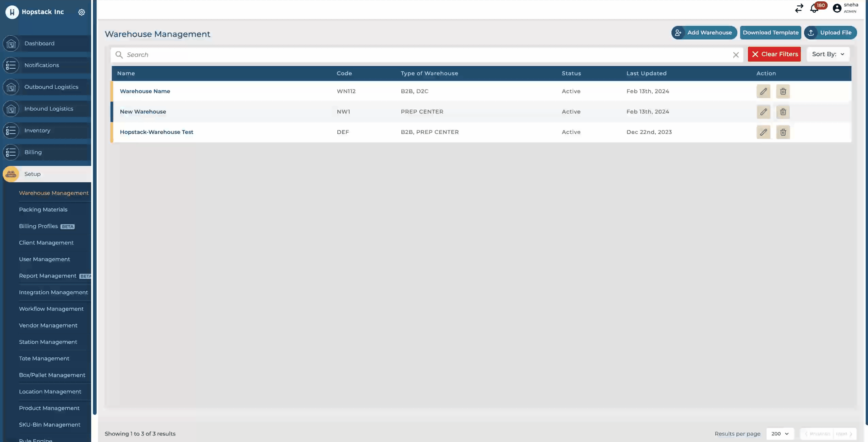Click the trash icon for Warehouse Name row
This screenshot has width=868, height=442.
(783, 91)
